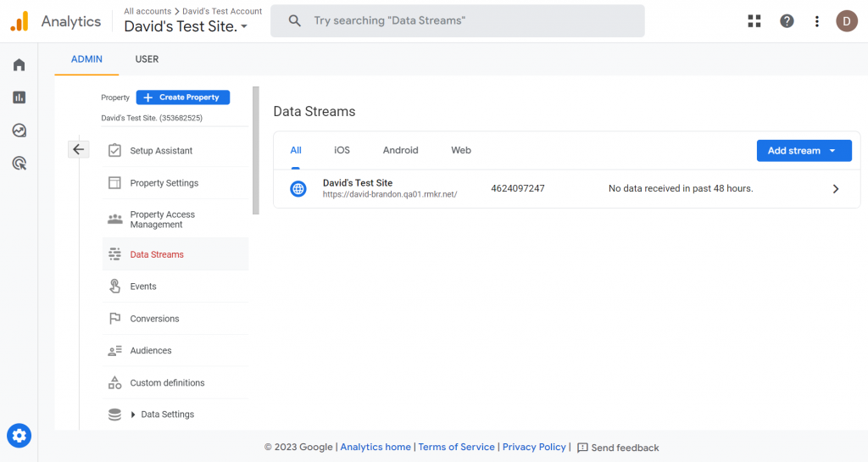868x462 pixels.
Task: Select the Android streams tab
Action: (400, 150)
